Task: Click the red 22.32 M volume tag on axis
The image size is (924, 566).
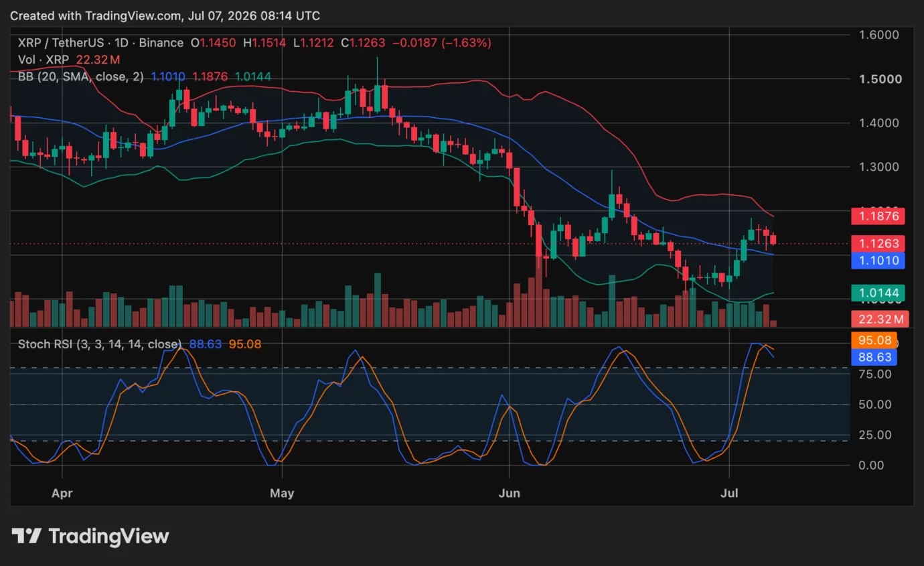Action: pyautogui.click(x=880, y=319)
